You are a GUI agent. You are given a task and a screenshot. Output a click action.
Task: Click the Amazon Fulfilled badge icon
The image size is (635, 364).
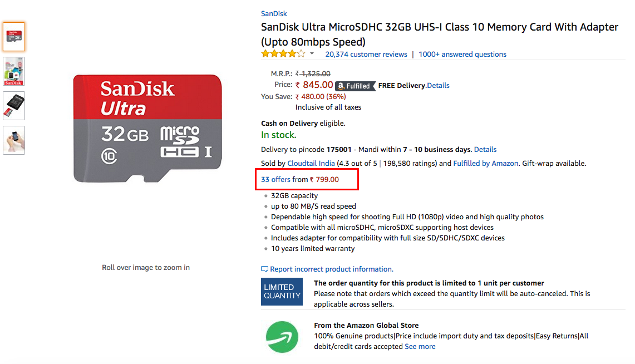pos(356,86)
